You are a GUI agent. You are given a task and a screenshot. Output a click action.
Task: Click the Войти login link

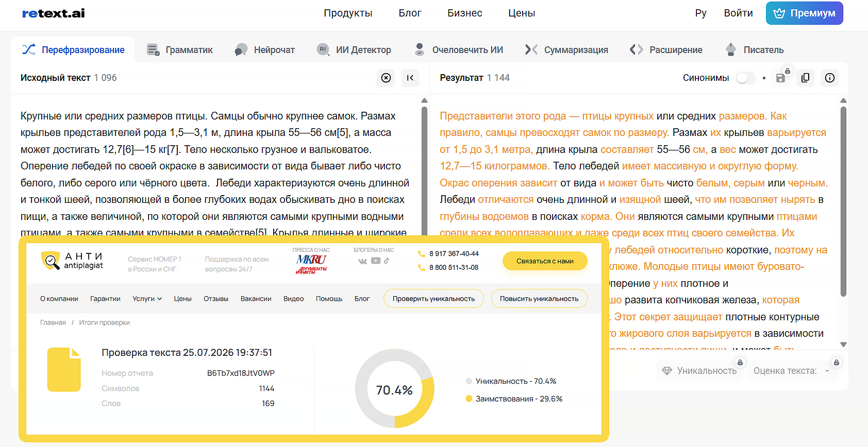738,13
